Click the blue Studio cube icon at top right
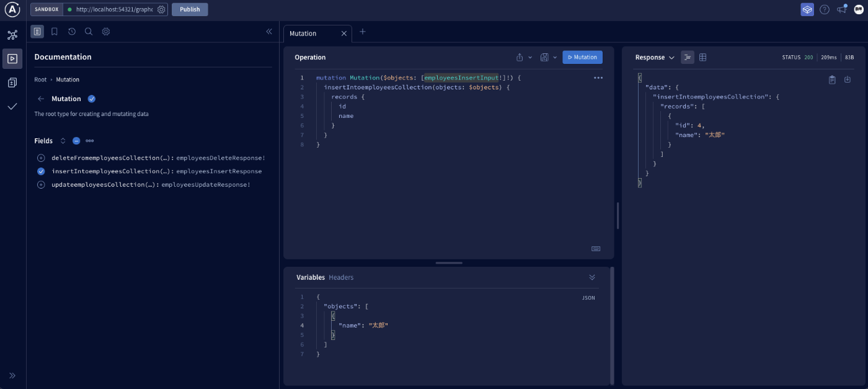This screenshot has width=868, height=389. point(807,9)
